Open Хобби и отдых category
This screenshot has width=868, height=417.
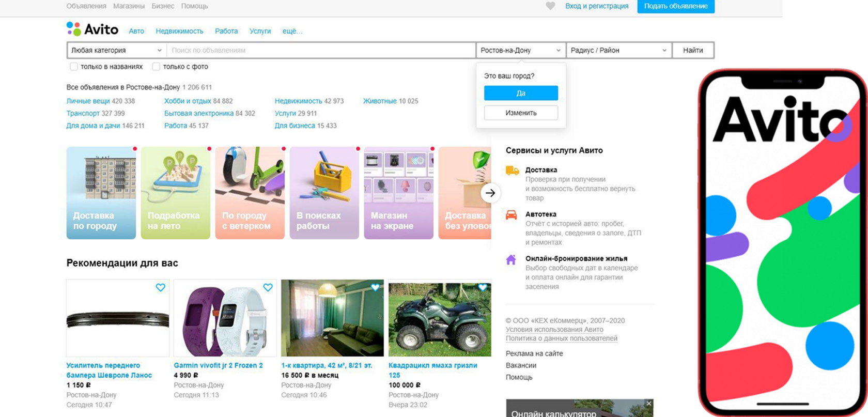[x=188, y=101]
